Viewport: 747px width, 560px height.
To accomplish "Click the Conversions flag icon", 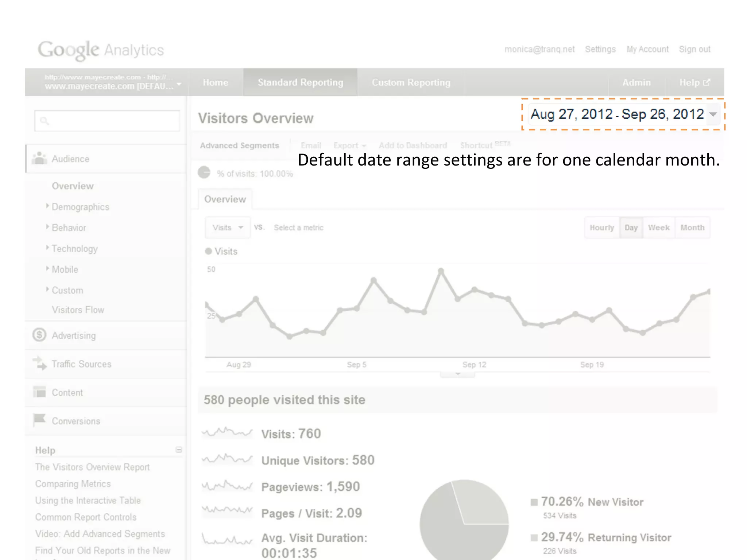I will 39,420.
